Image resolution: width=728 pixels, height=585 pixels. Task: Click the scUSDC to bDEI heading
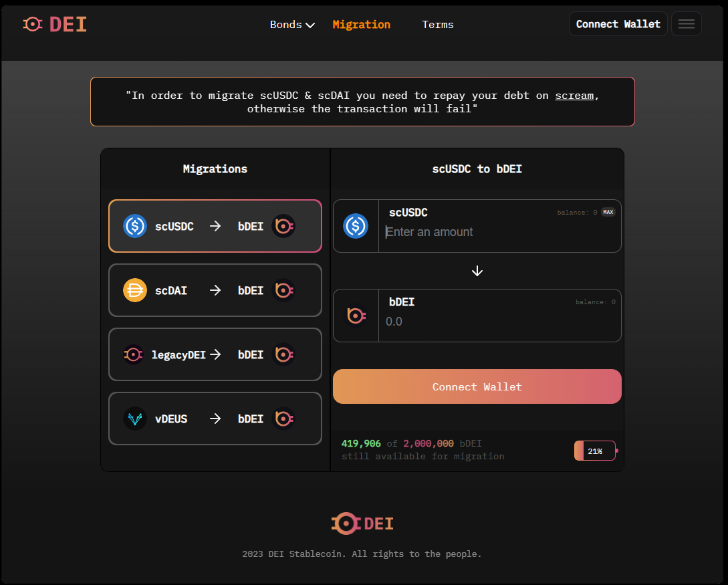point(477,168)
